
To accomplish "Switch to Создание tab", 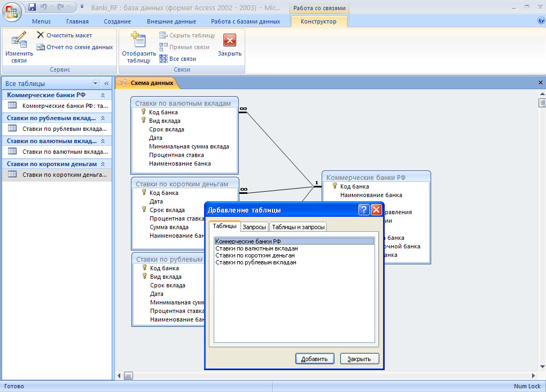I will click(118, 21).
